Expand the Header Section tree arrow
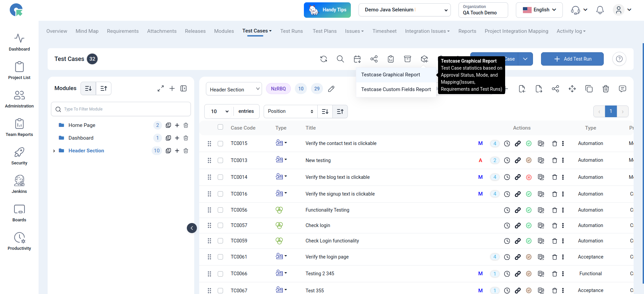644x294 pixels. point(54,151)
